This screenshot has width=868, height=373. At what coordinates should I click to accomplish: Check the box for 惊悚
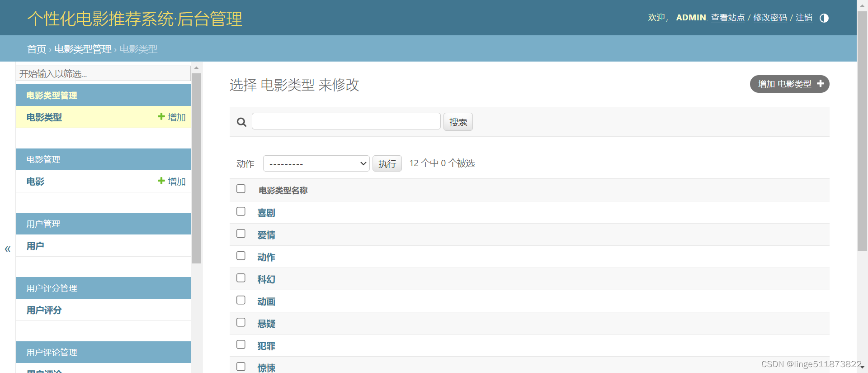tap(241, 367)
